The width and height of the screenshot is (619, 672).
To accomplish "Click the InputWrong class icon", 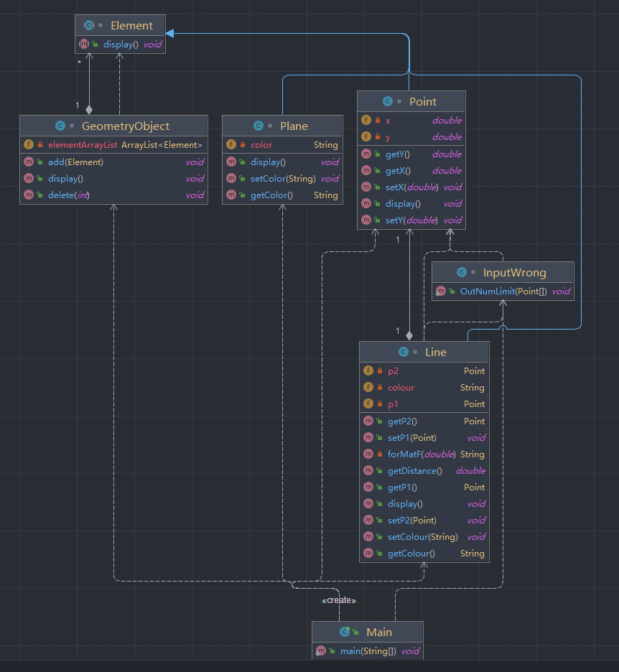I will point(462,273).
